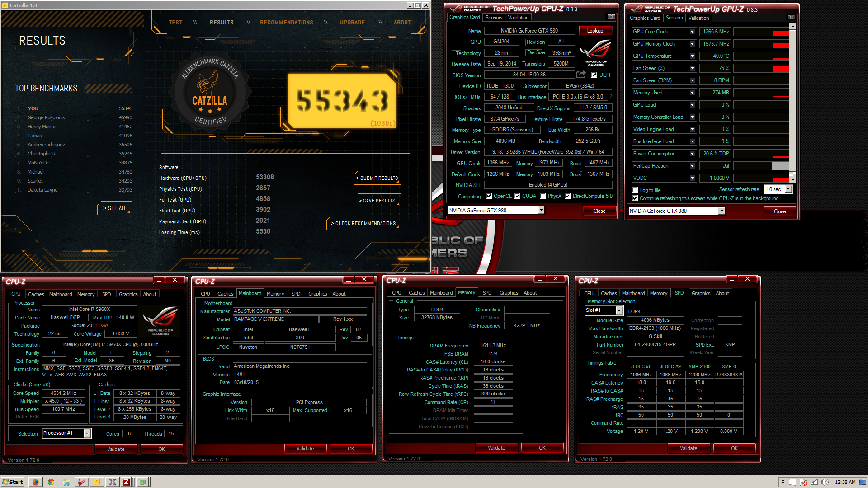Switch to Caches tab in the CPU-Z CPU window
This screenshot has width=868, height=488.
coord(36,294)
